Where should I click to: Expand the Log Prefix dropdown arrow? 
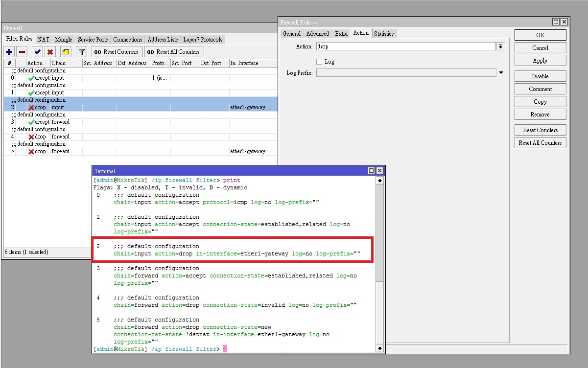click(x=501, y=73)
